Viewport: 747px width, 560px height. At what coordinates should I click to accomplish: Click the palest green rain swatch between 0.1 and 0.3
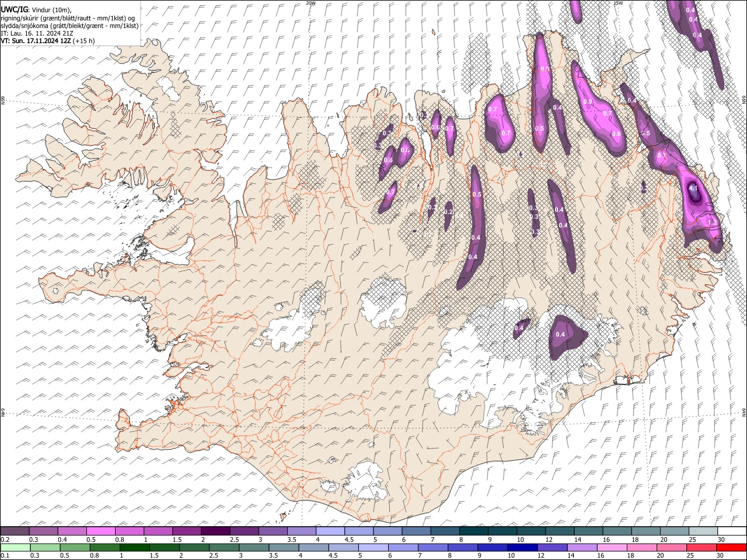15,547
